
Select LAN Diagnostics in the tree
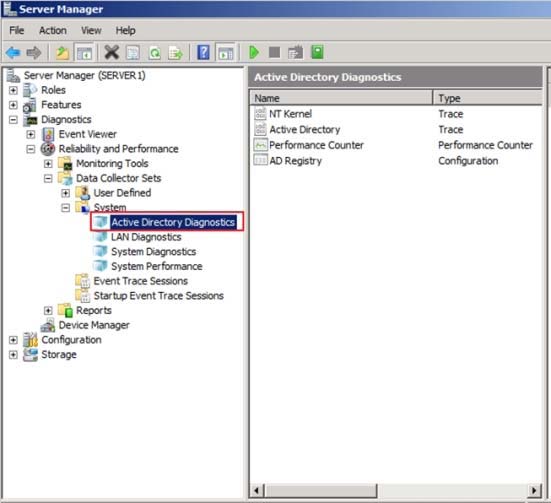pyautogui.click(x=146, y=237)
